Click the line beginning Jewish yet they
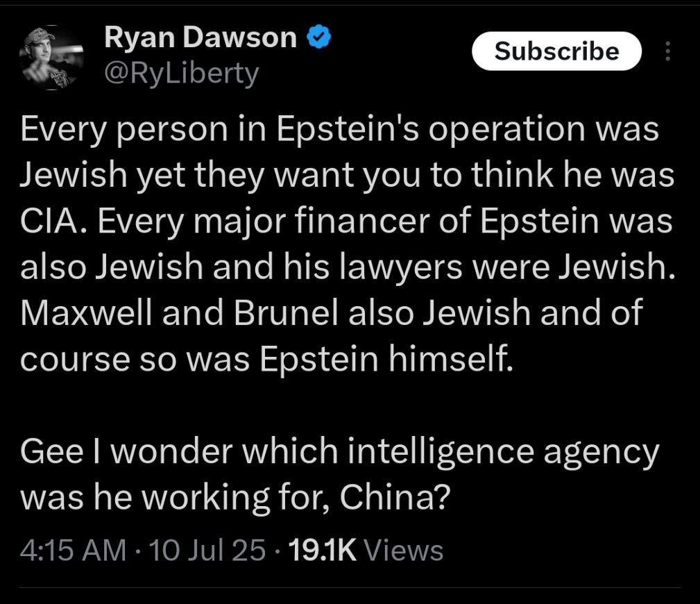Screen dimensions: 700x604 click(x=348, y=176)
